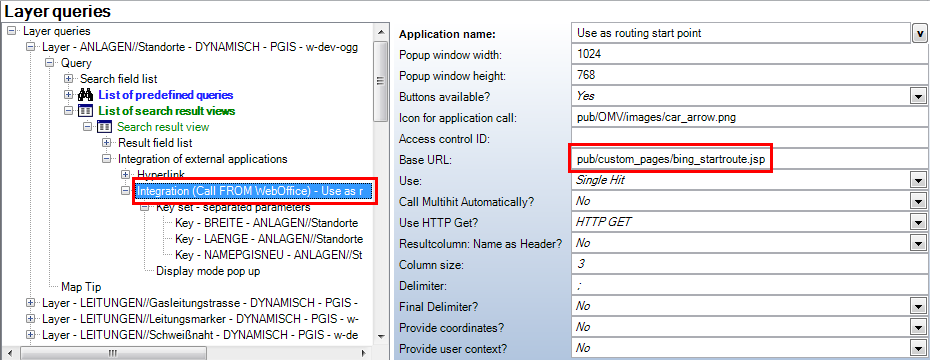The image size is (930, 360).
Task: Click the Application name label
Action: coord(447,34)
